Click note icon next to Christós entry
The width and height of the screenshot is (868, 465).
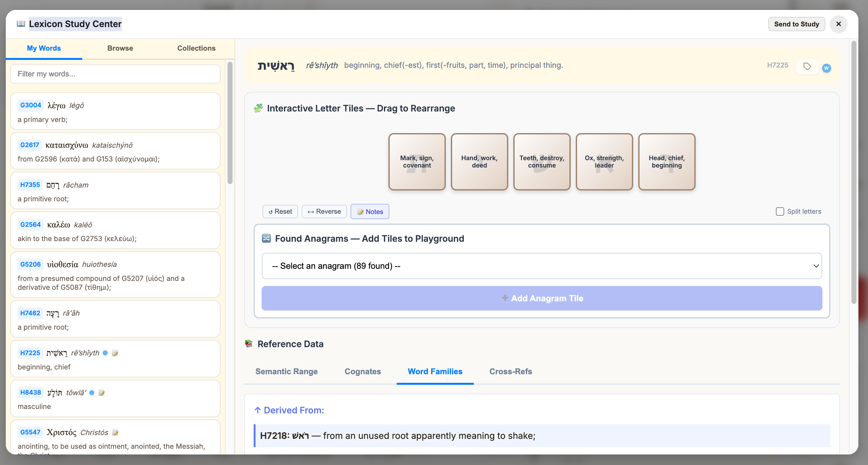point(115,432)
